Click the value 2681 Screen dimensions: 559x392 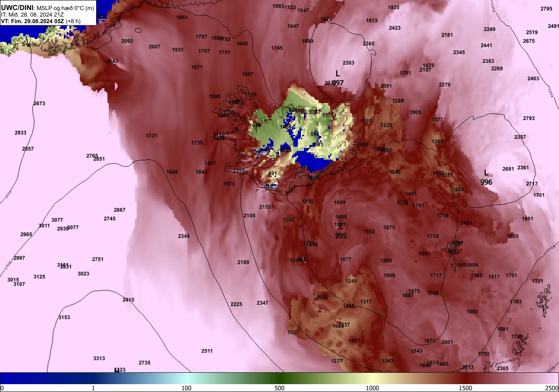click(x=508, y=169)
